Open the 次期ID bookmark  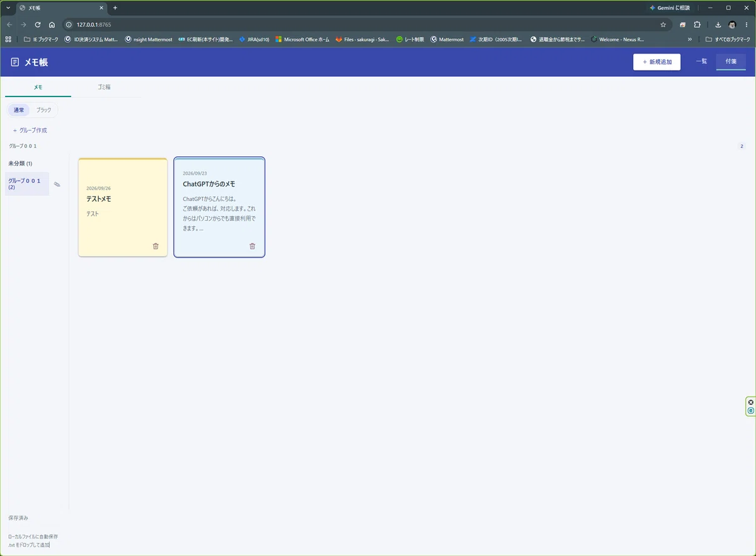click(496, 39)
